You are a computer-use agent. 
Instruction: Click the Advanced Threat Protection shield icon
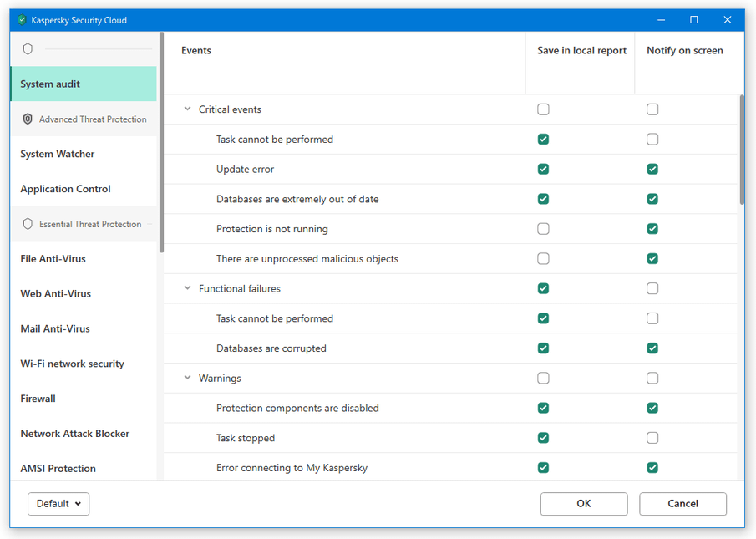pyautogui.click(x=28, y=119)
